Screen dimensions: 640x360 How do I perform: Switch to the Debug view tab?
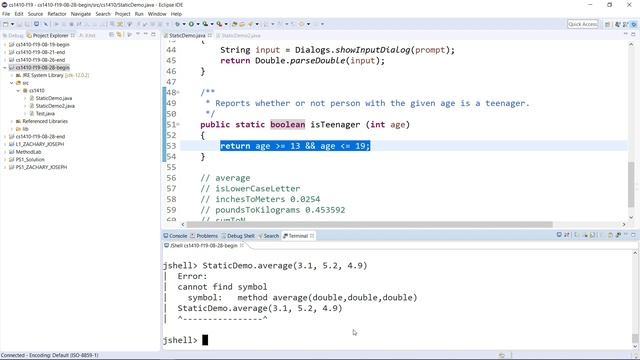pyautogui.click(x=13, y=36)
